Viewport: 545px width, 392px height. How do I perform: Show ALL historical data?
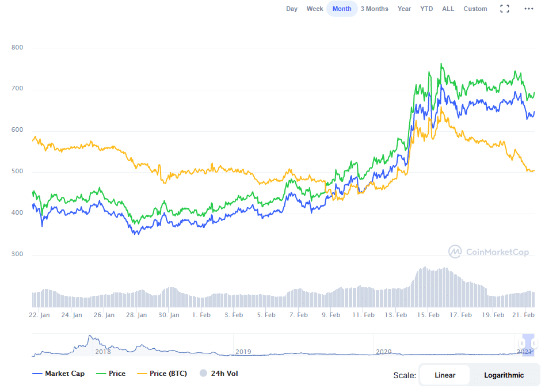click(x=448, y=9)
